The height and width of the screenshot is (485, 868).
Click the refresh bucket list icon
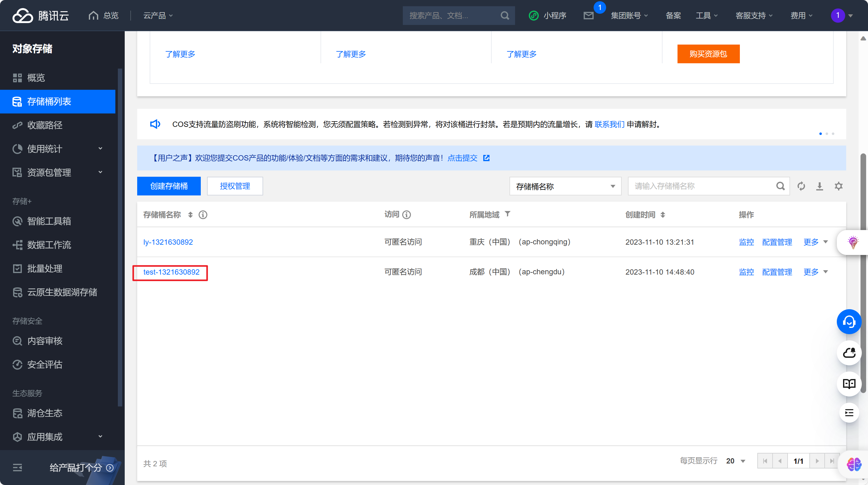coord(801,186)
